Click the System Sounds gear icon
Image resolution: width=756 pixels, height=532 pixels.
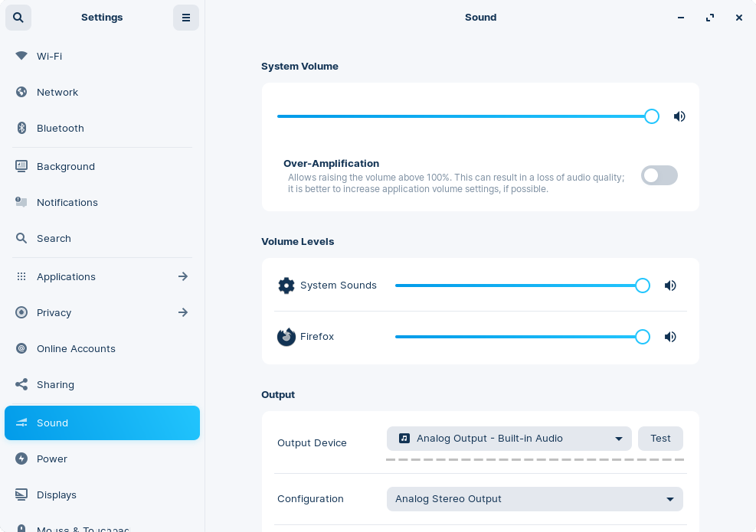286,286
